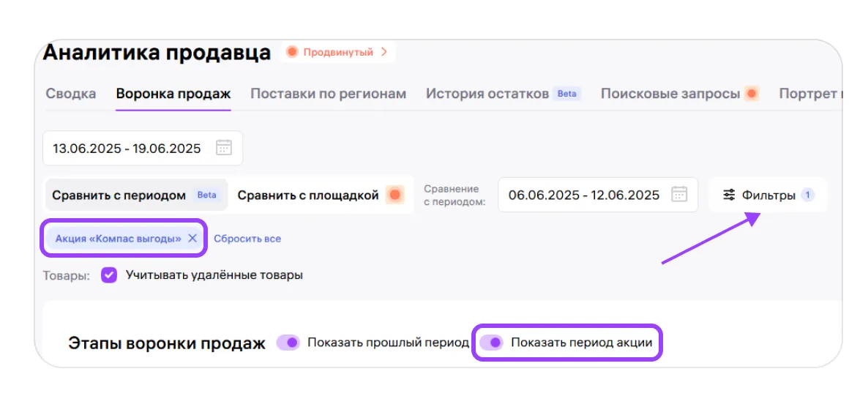Open calendar icon for main date range
Image resolution: width=868 pixels, height=407 pixels.
pos(224,148)
